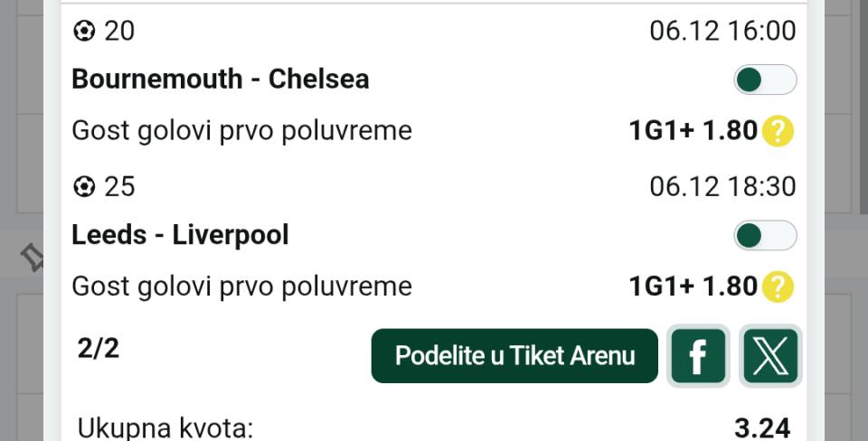Click the 2/2 selection counter
The width and height of the screenshot is (868, 441).
pyautogui.click(x=99, y=349)
